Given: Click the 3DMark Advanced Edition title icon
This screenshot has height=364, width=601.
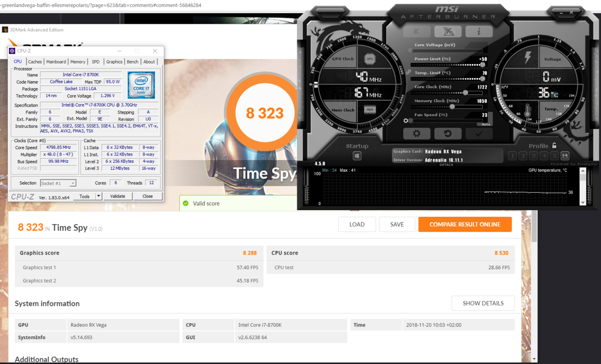Looking at the screenshot, I should coord(5,30).
